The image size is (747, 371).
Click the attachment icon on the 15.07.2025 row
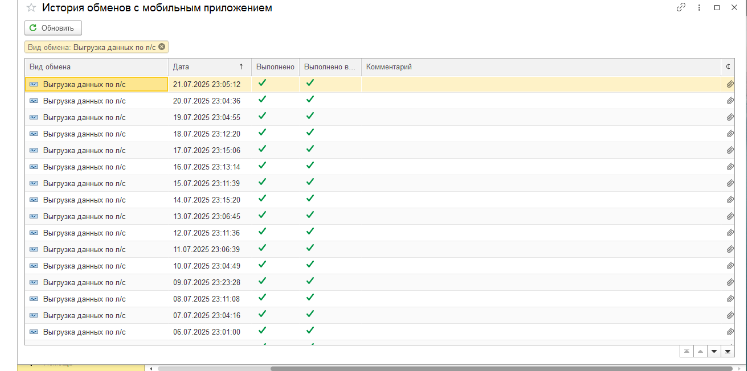[x=730, y=183]
